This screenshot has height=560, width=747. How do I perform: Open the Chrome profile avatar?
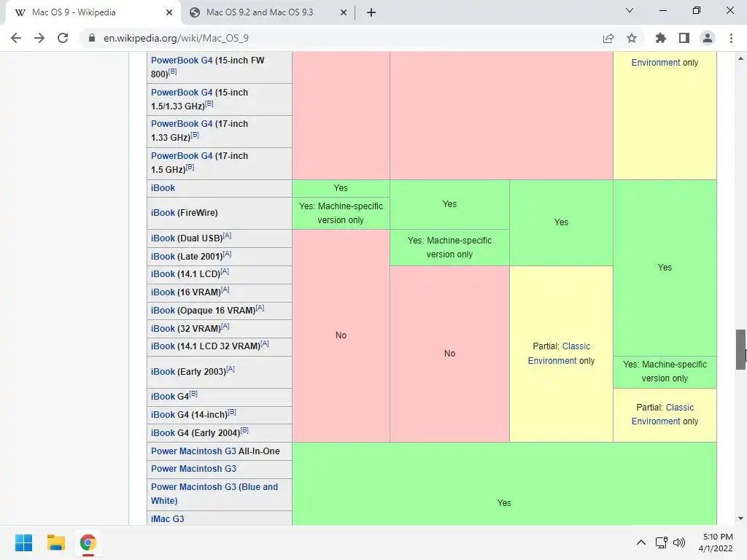point(708,38)
